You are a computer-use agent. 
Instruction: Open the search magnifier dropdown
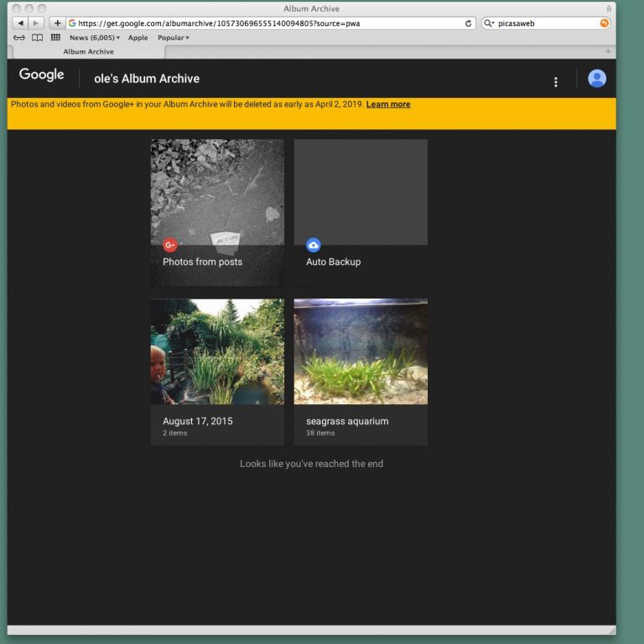click(x=490, y=23)
